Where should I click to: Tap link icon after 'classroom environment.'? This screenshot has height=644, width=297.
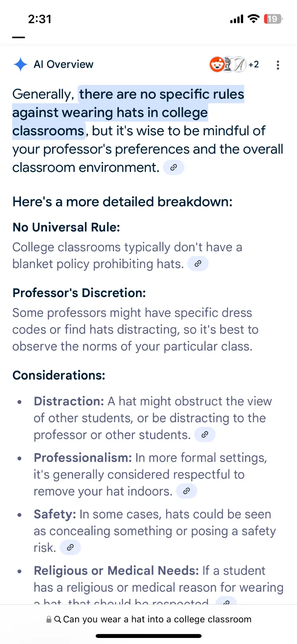[x=174, y=167]
